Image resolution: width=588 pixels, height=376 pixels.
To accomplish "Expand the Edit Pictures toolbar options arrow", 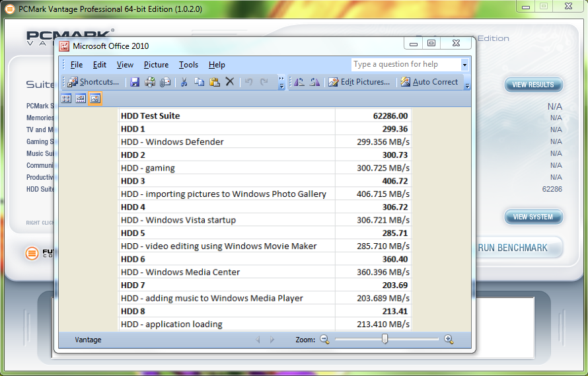I will pos(468,85).
